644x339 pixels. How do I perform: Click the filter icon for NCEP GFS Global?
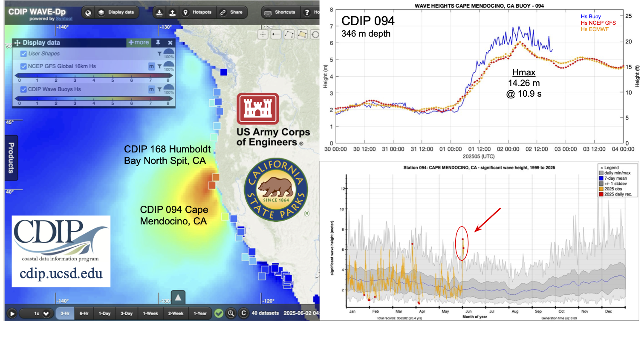coord(159,66)
